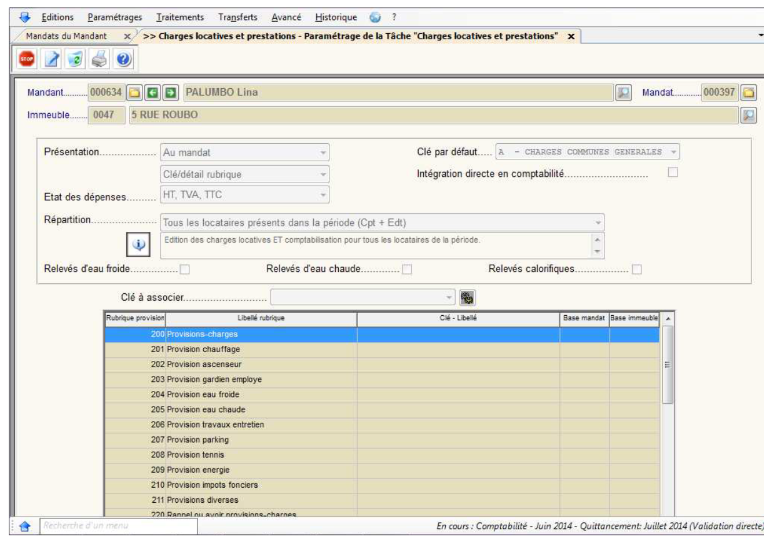The height and width of the screenshot is (543, 775).
Task: Tick the Relevés calorifiques checkbox
Action: [637, 269]
